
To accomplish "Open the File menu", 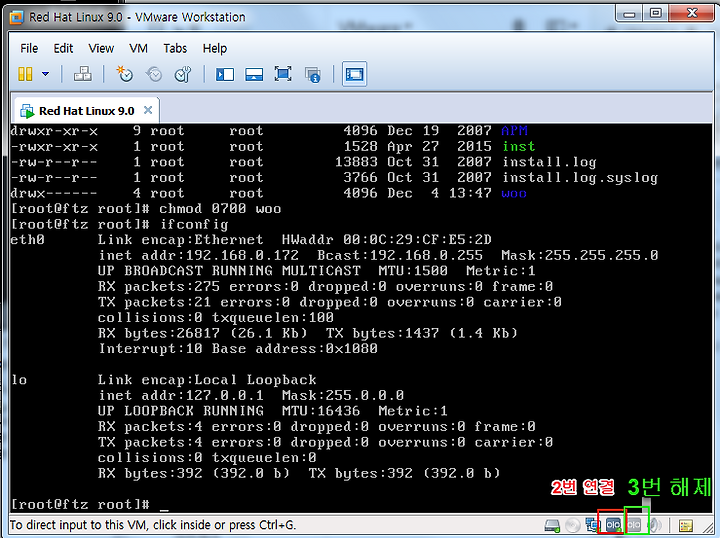I will click(x=29, y=48).
